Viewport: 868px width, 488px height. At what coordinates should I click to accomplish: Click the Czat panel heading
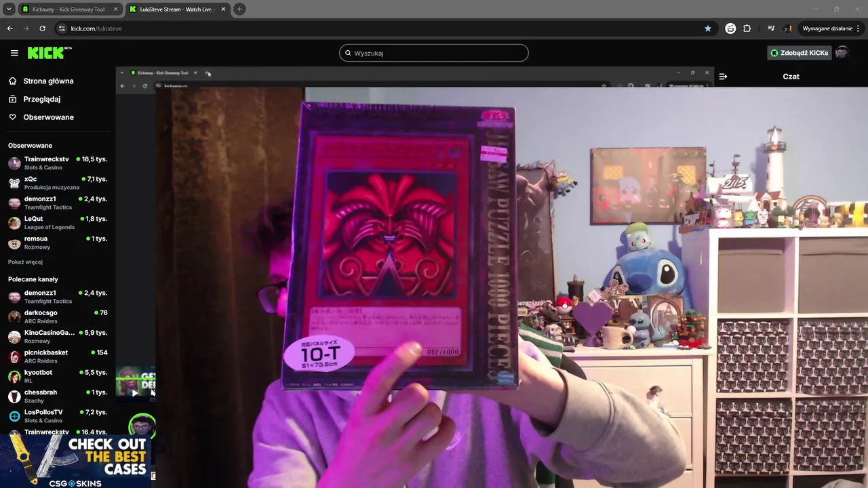[x=791, y=77]
